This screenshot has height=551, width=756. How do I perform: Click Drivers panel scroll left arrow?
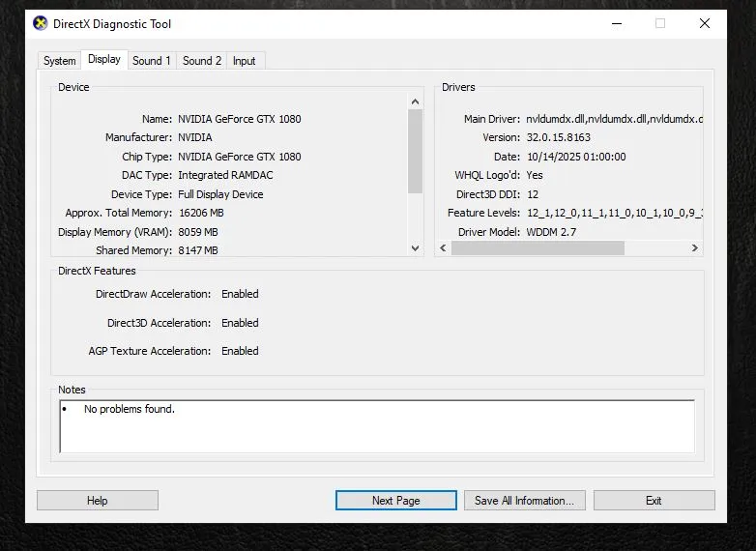point(443,247)
